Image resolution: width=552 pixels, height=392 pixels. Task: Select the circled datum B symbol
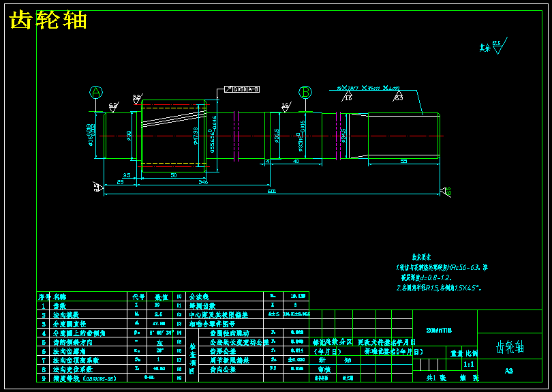[x=305, y=92]
